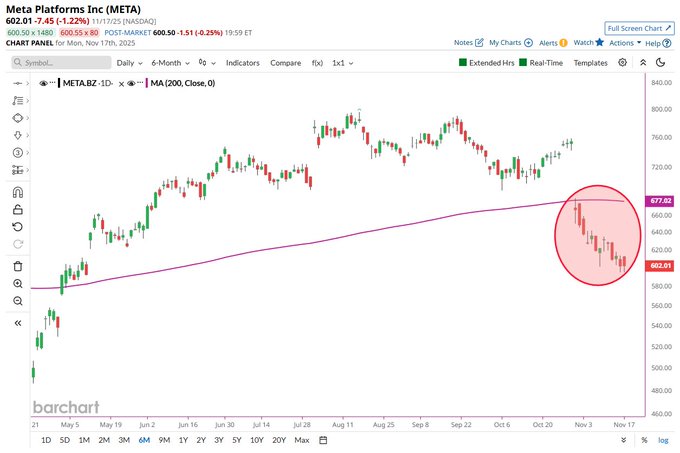Image resolution: width=680 pixels, height=453 pixels.
Task: Undo the last chart action
Action: (18, 227)
